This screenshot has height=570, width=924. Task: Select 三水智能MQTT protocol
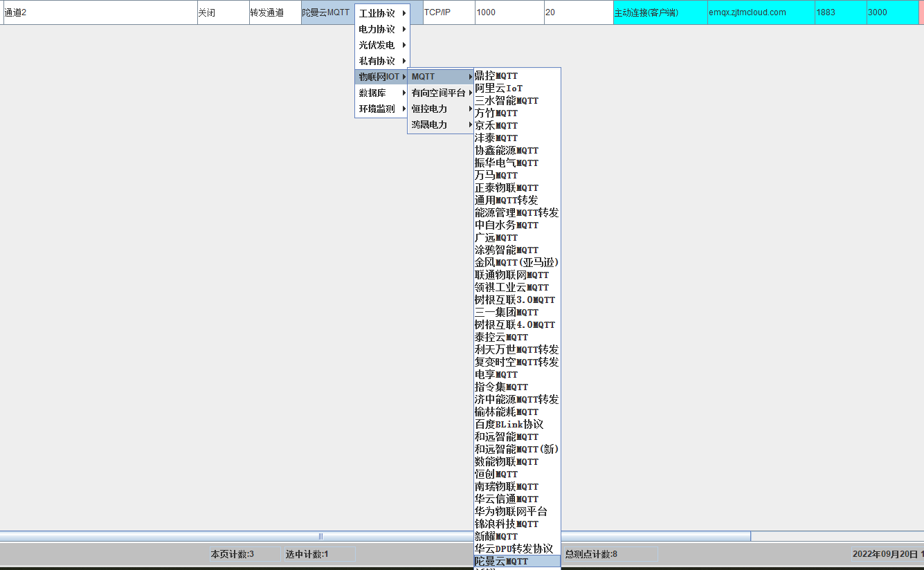tap(517, 101)
